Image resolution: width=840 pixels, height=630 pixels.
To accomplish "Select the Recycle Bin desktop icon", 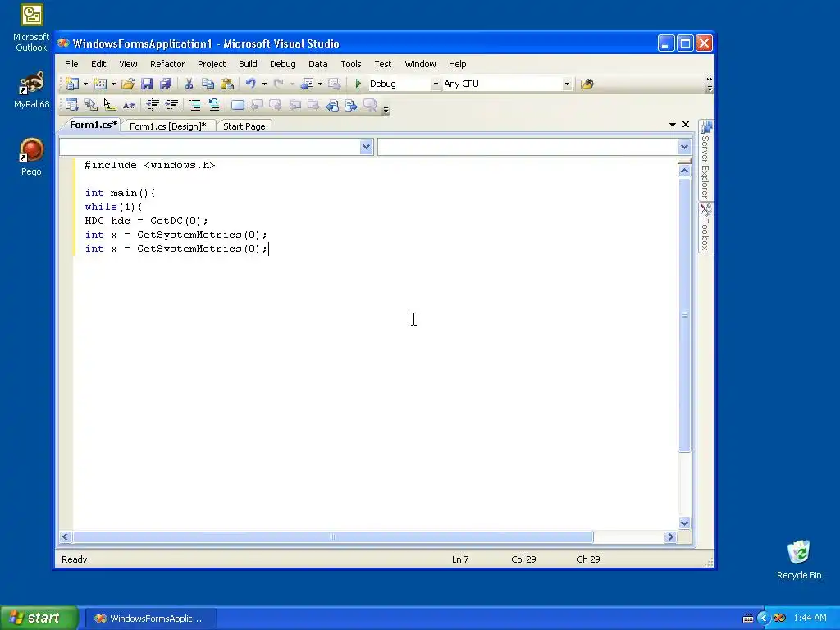I will click(x=799, y=559).
